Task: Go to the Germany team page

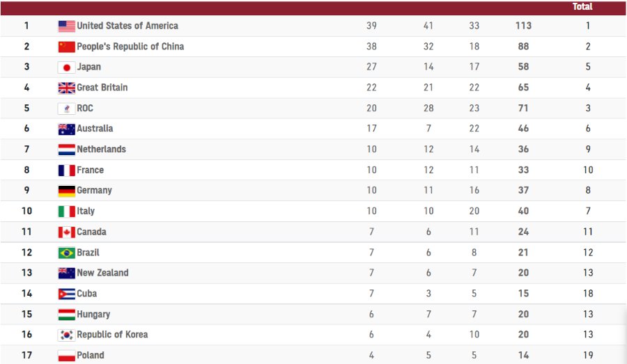Action: tap(94, 190)
